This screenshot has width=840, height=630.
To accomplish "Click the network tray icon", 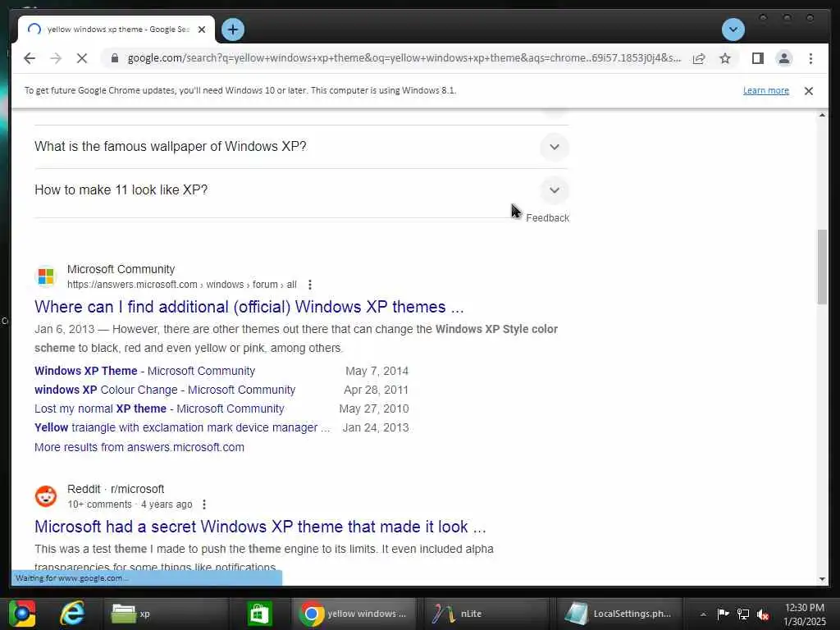I will 742,614.
